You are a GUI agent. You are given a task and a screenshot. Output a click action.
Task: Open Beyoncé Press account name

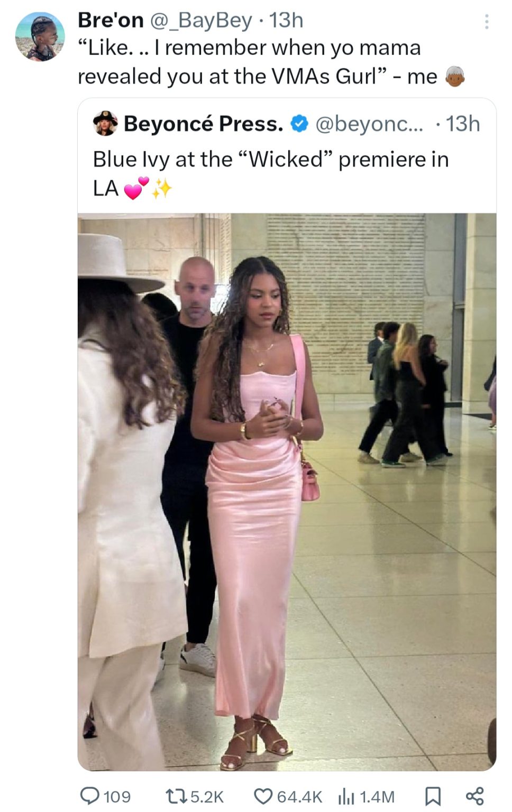click(204, 124)
